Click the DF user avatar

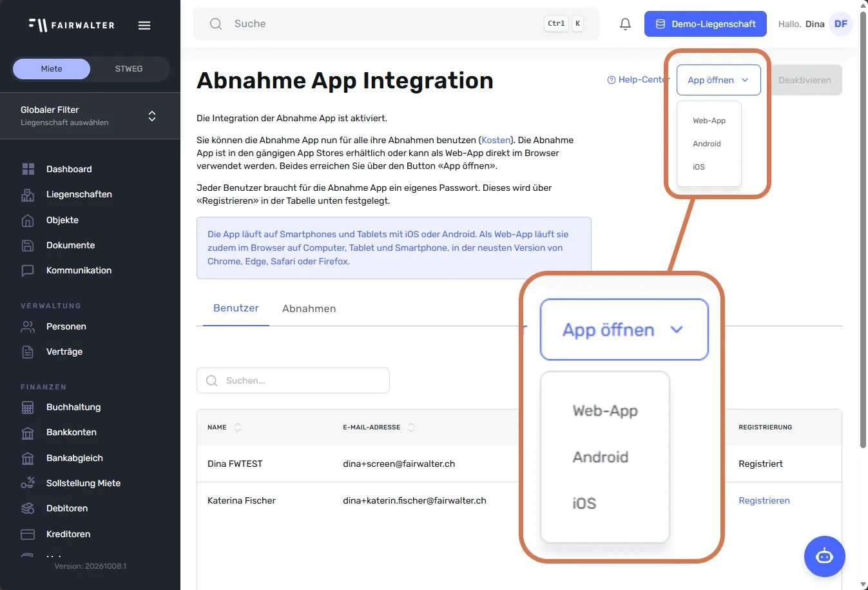click(x=841, y=24)
